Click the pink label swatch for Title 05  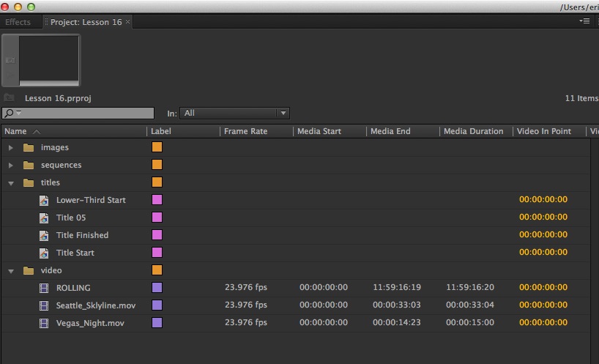(157, 218)
